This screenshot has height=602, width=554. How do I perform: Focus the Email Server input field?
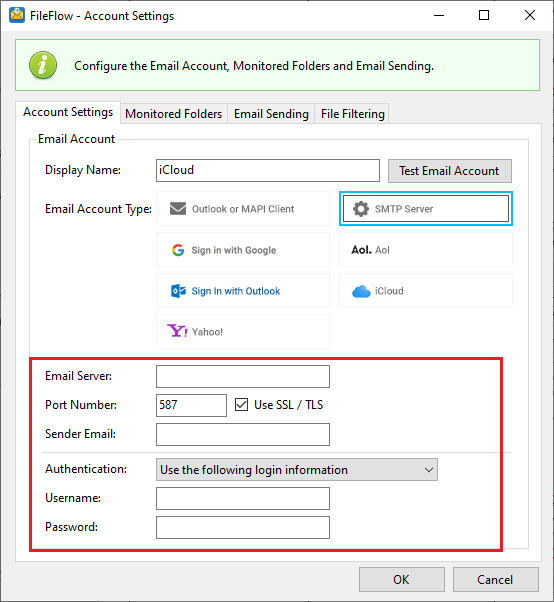(243, 376)
